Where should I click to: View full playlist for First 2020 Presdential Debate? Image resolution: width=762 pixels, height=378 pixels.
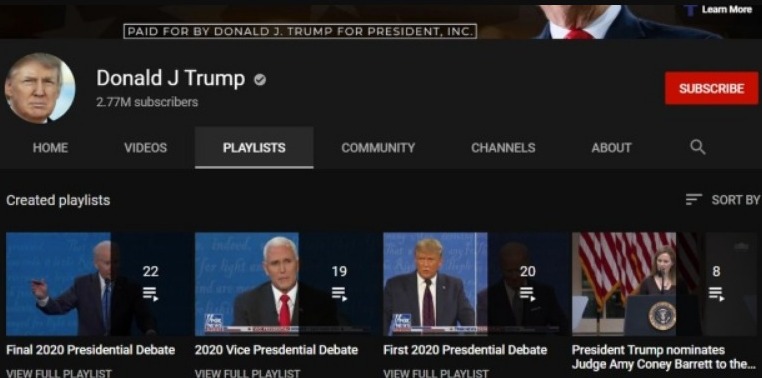[436, 373]
